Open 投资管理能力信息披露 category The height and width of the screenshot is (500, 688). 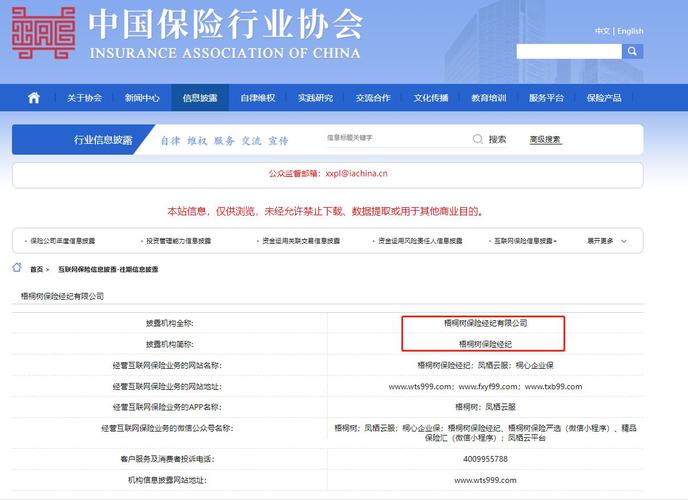178,241
